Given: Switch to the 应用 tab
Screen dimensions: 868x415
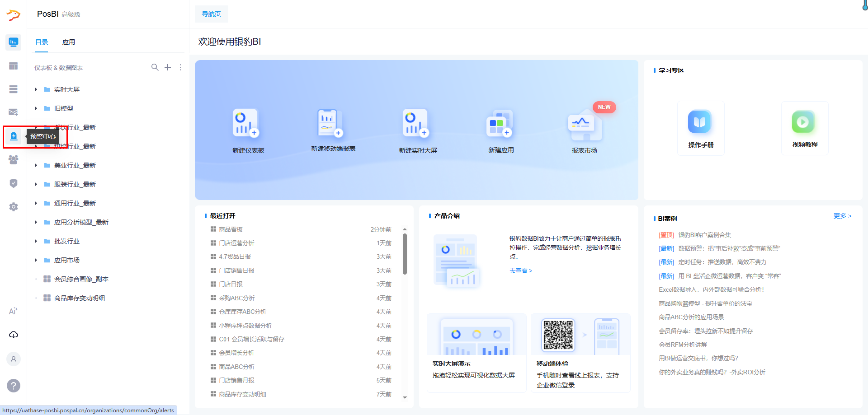Looking at the screenshot, I should [69, 42].
